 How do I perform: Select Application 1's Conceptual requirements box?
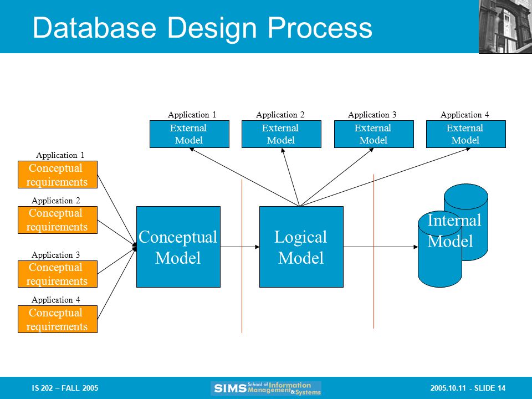tap(58, 175)
